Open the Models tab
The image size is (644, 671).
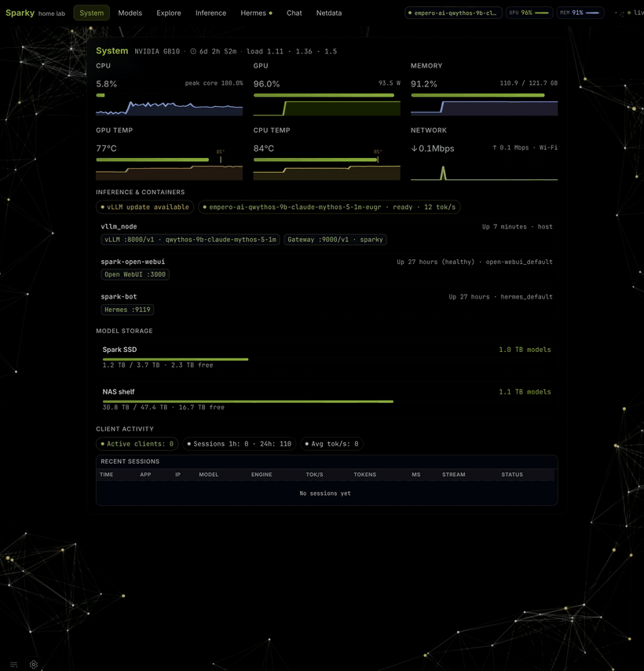click(x=130, y=13)
